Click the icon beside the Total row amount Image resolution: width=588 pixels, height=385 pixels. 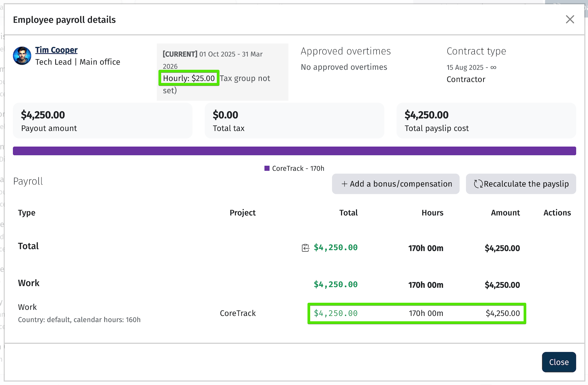pyautogui.click(x=305, y=248)
